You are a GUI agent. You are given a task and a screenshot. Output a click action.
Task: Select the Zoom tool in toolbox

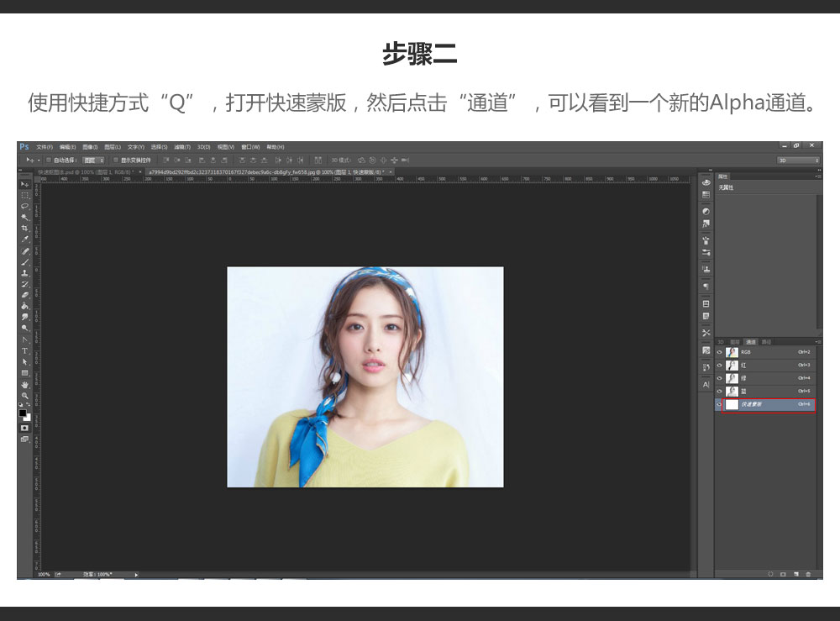click(25, 395)
